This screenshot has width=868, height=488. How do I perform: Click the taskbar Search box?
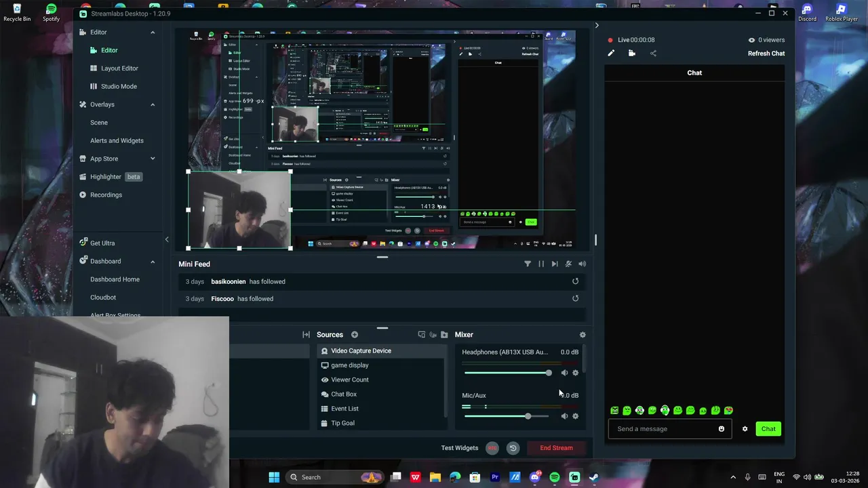point(334,477)
